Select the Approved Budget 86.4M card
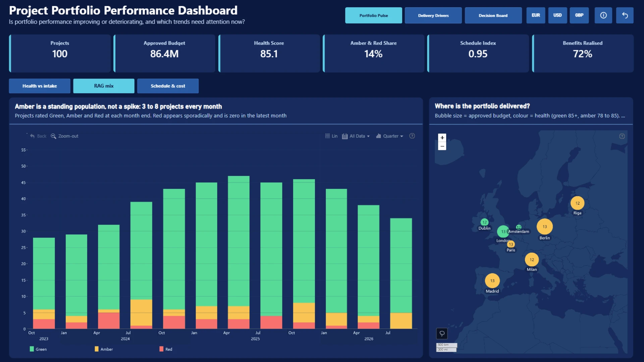The height and width of the screenshot is (362, 644). click(x=164, y=54)
